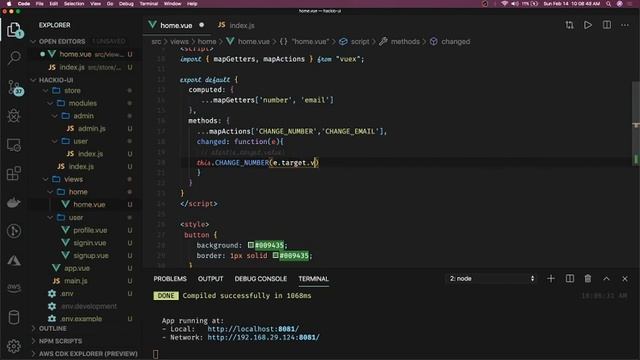Open the Azure icon in activity bar
The image size is (640, 360).
click(x=14, y=260)
